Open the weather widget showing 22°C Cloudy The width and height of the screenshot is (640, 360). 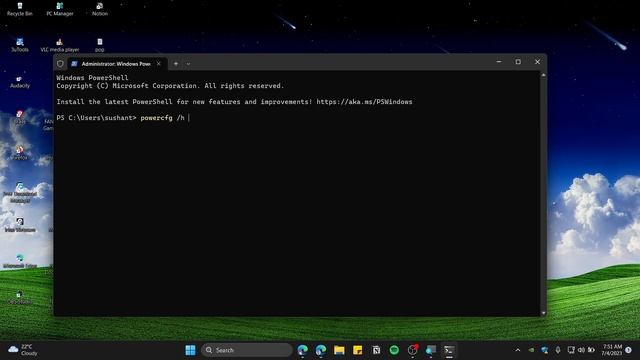[x=23, y=350]
